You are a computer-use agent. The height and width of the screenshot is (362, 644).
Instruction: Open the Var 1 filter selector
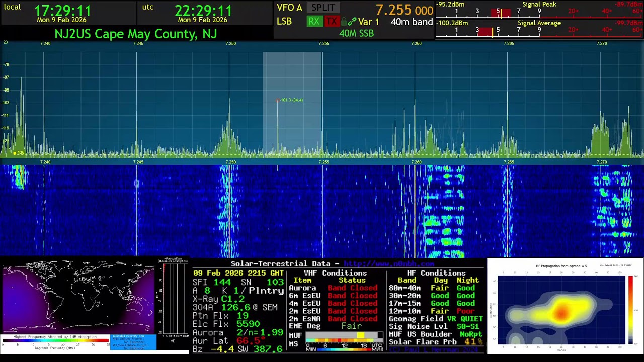(x=369, y=22)
